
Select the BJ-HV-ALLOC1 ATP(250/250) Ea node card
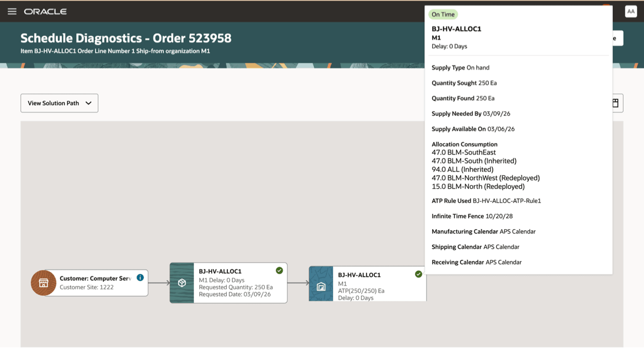pyautogui.click(x=368, y=284)
